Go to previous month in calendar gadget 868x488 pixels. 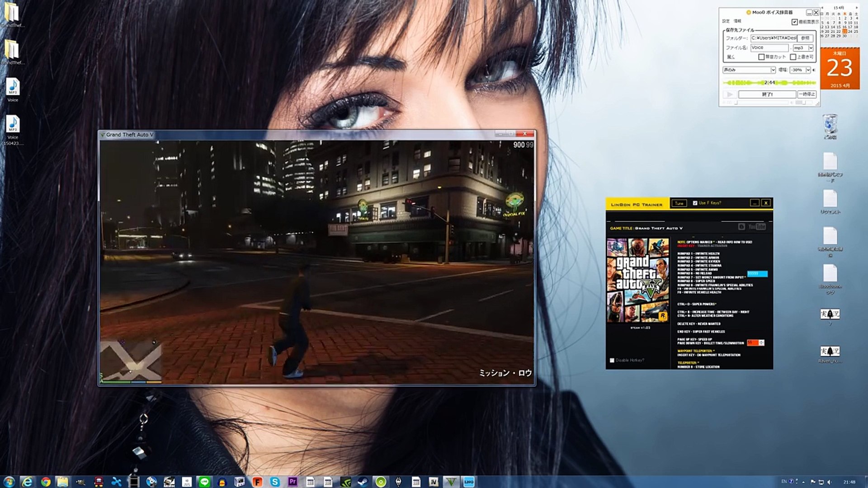[x=822, y=8]
